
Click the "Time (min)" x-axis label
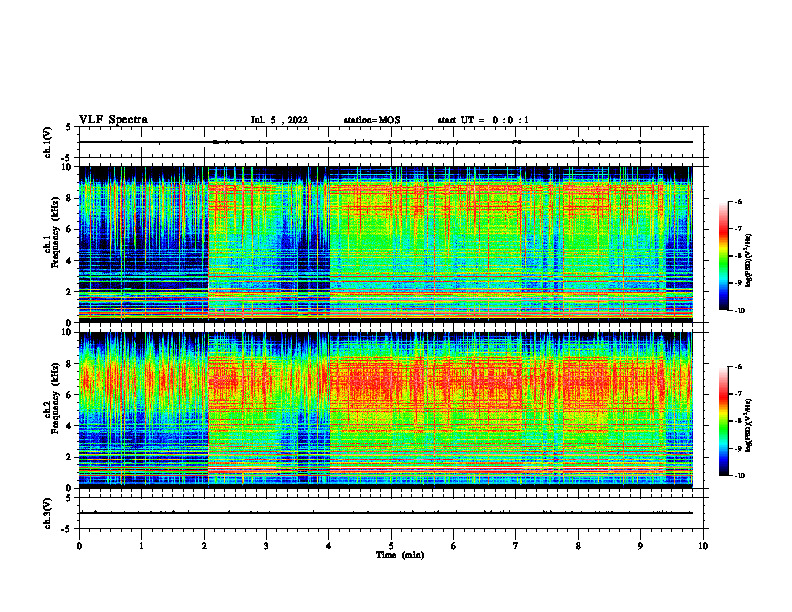tap(400, 555)
